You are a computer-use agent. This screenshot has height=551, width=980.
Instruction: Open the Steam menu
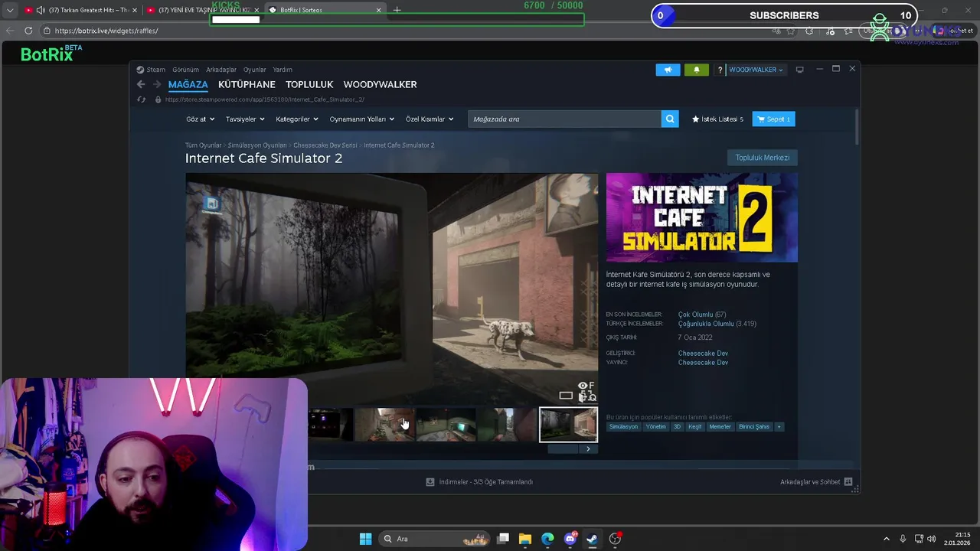[x=156, y=70]
